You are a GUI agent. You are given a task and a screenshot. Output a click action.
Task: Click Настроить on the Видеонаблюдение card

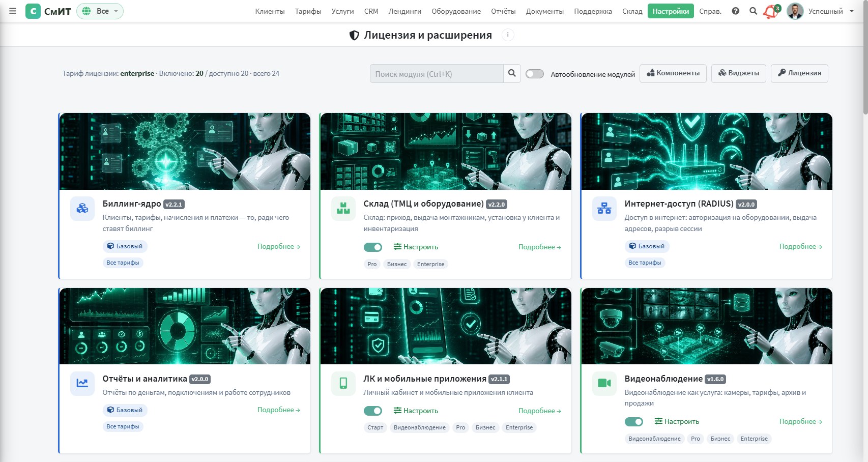coord(677,422)
